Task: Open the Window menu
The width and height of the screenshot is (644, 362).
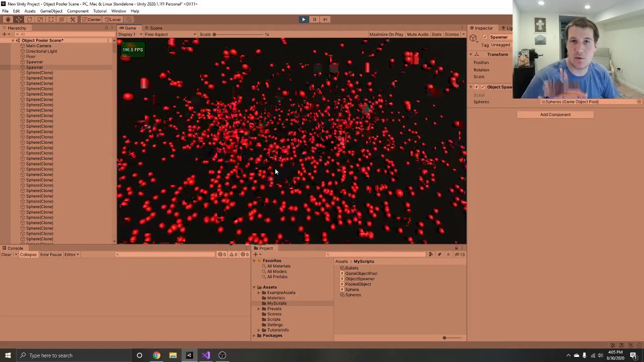Action: click(x=119, y=11)
